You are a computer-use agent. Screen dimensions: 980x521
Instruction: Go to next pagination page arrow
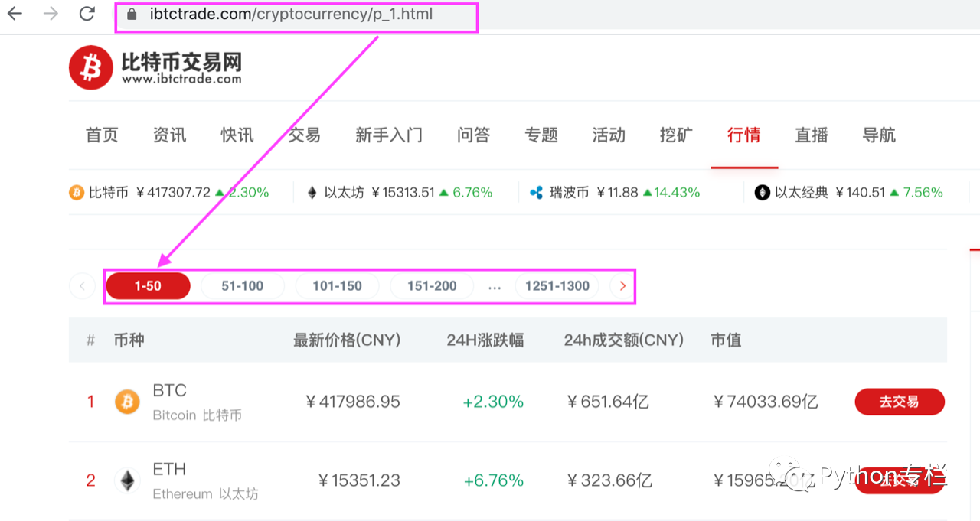pyautogui.click(x=622, y=286)
